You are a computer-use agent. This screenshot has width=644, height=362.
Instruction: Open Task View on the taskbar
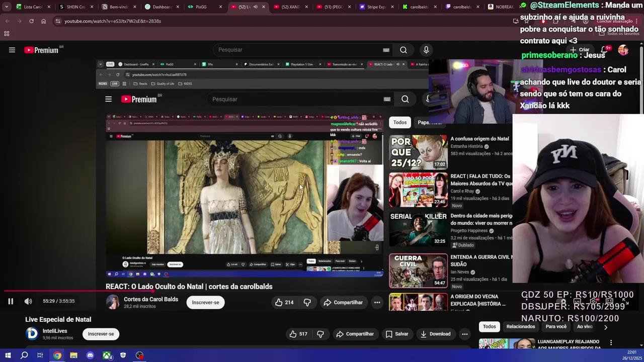[x=40, y=355]
